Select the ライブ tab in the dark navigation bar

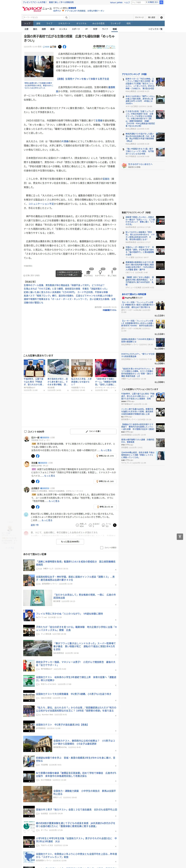pyautogui.click(x=49, y=24)
